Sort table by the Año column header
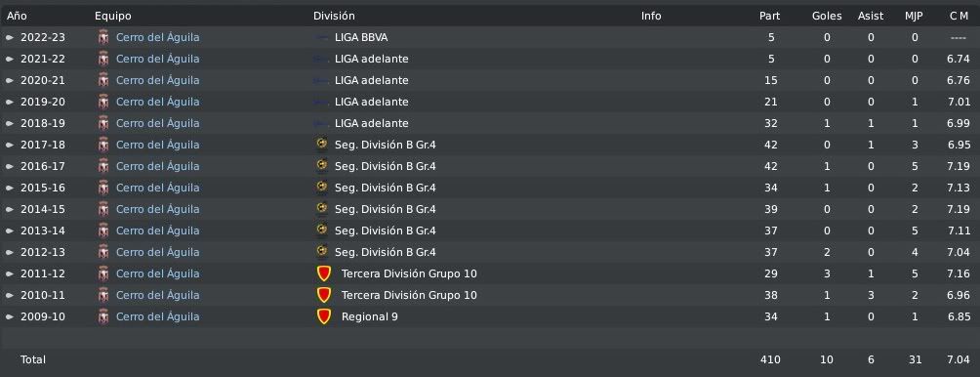Screen dimensions: 980x377 (x=17, y=16)
